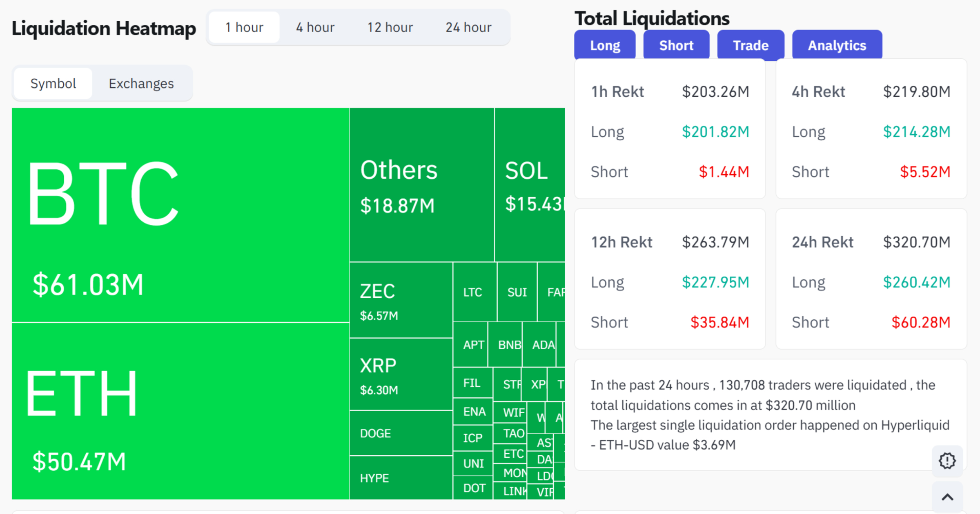
Task: Switch to the 4 hour timeframe
Action: pyautogui.click(x=314, y=27)
